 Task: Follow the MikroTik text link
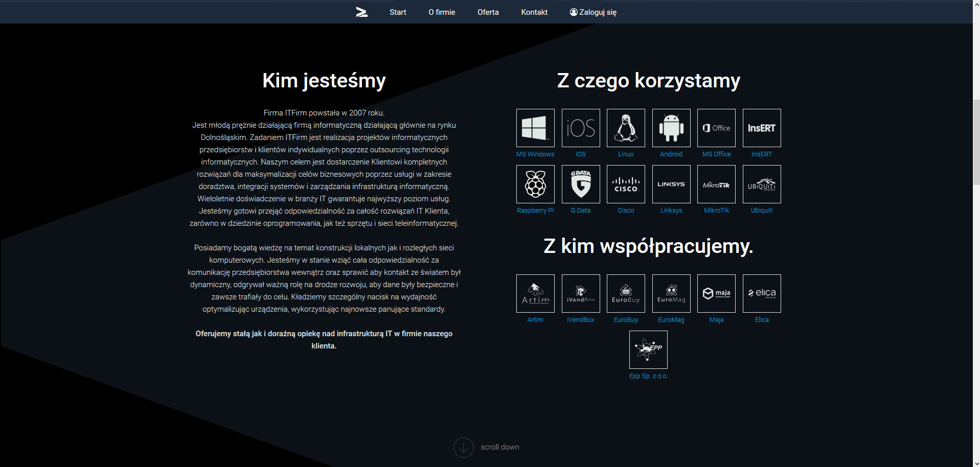716,210
